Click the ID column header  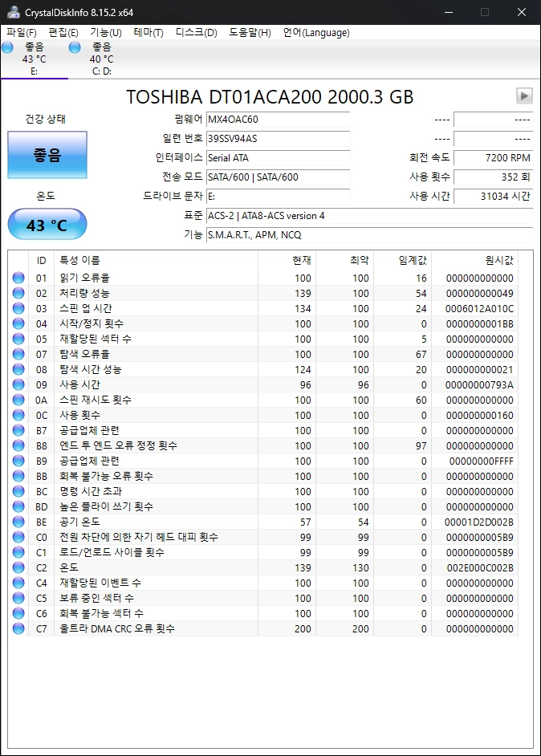42,260
